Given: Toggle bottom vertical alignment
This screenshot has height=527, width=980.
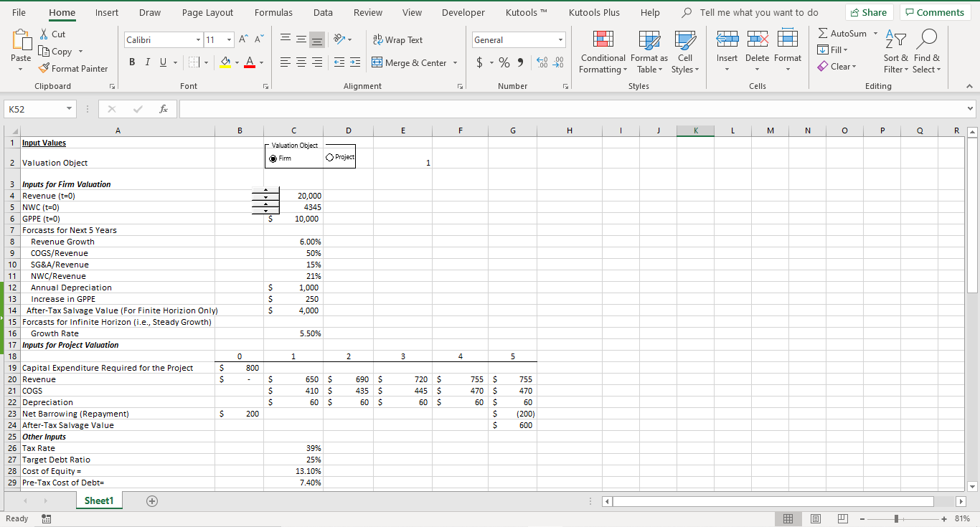Looking at the screenshot, I should click(x=317, y=40).
